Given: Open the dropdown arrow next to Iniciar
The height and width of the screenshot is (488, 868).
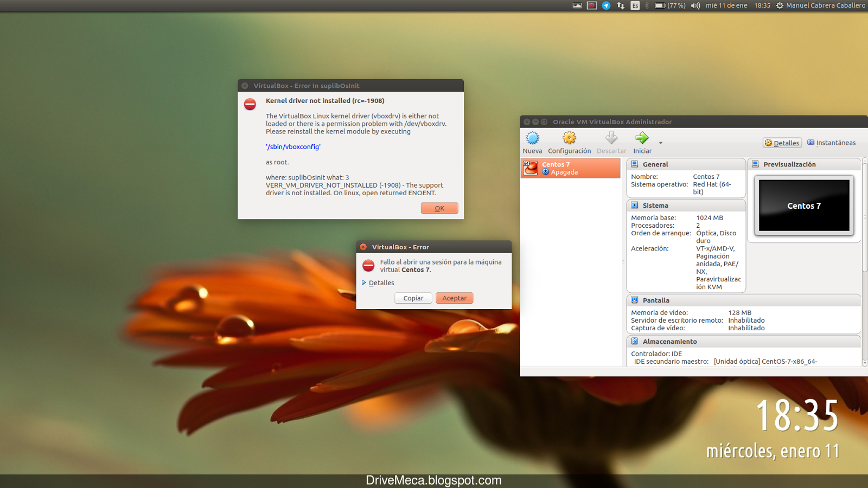Looking at the screenshot, I should (660, 143).
